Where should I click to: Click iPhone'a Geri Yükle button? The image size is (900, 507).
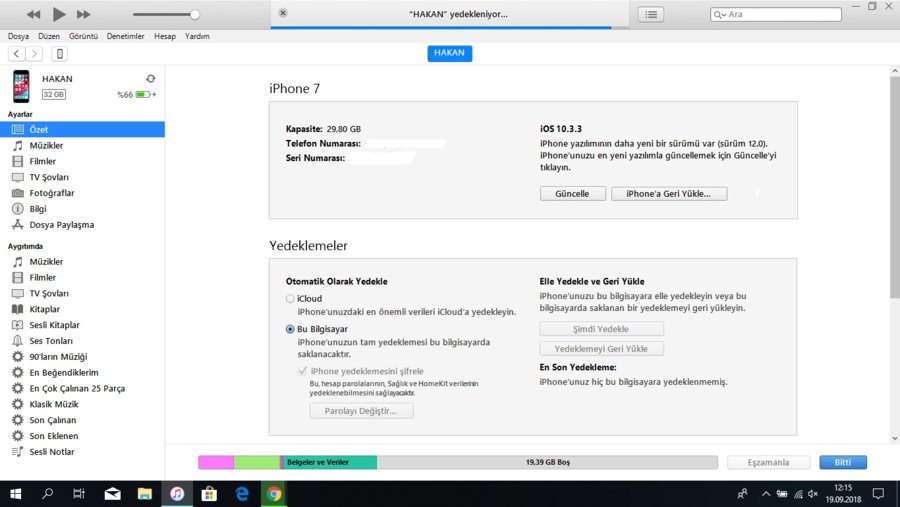(669, 194)
